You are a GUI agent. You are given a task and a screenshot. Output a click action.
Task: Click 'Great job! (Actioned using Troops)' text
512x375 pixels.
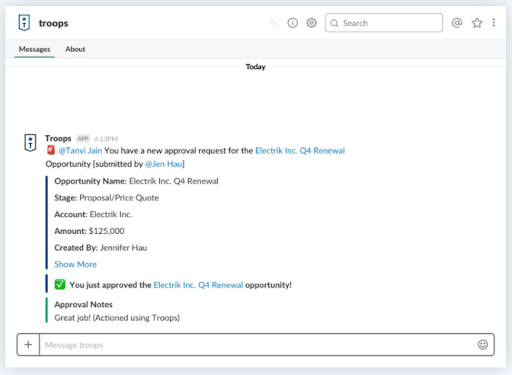click(117, 318)
